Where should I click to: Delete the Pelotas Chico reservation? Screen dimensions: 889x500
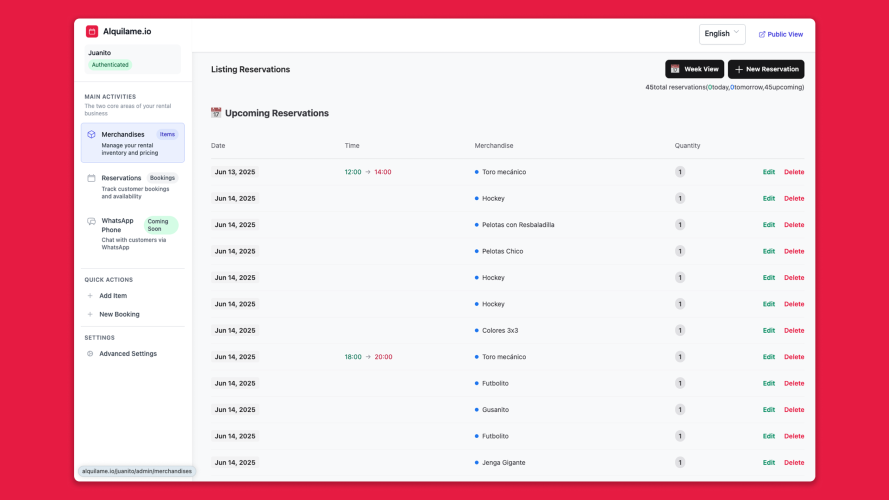click(794, 251)
